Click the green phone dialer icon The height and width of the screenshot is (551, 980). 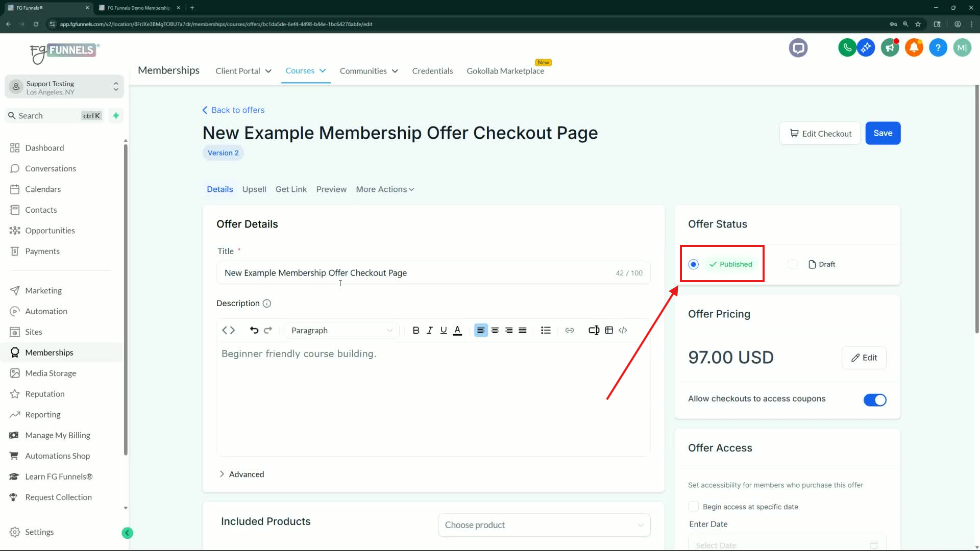pyautogui.click(x=847, y=48)
